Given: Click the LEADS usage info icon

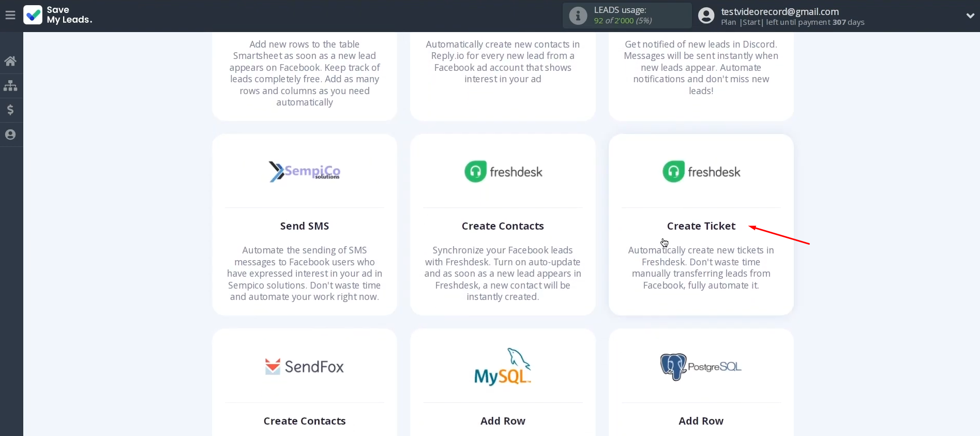Looking at the screenshot, I should pos(578,16).
